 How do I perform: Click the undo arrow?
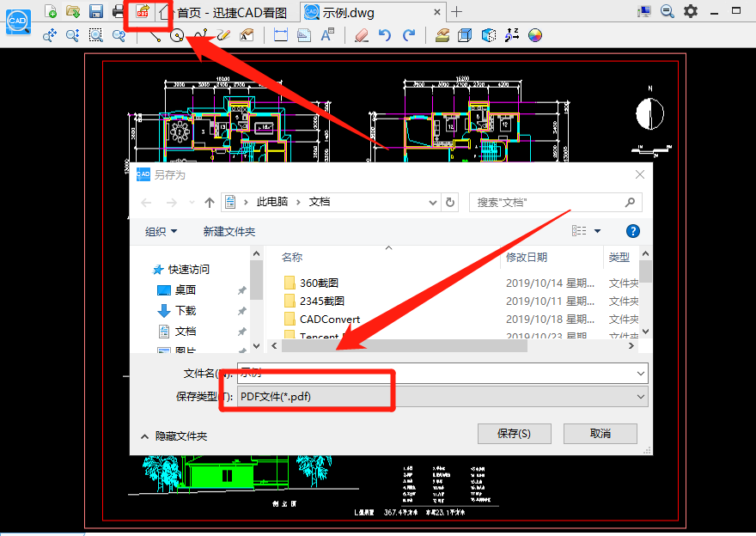coord(385,35)
